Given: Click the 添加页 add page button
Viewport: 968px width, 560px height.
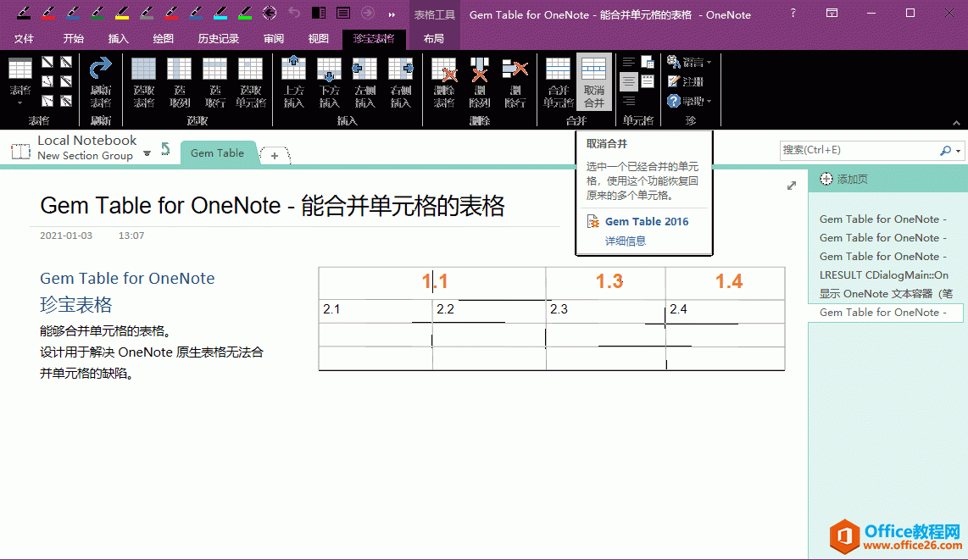Looking at the screenshot, I should tap(852, 180).
